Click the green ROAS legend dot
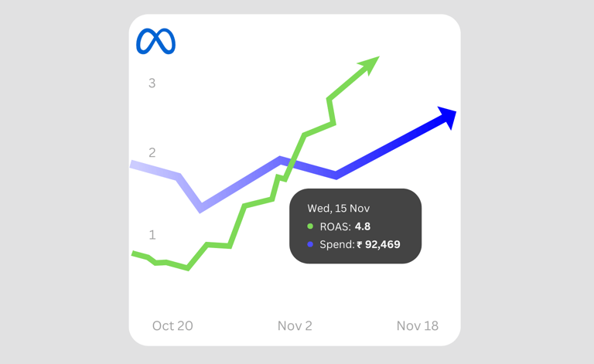The width and height of the screenshot is (594, 364). click(310, 226)
